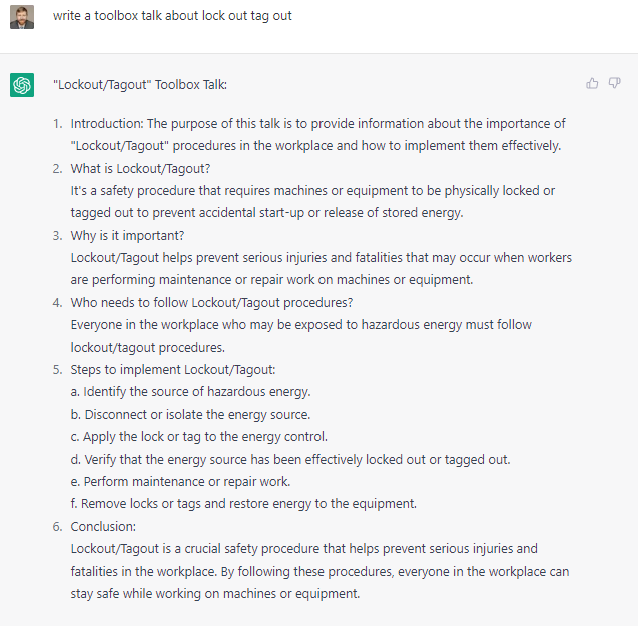Click step d, verify the energy source is locked out
638x626 pixels.
pyautogui.click(x=290, y=459)
